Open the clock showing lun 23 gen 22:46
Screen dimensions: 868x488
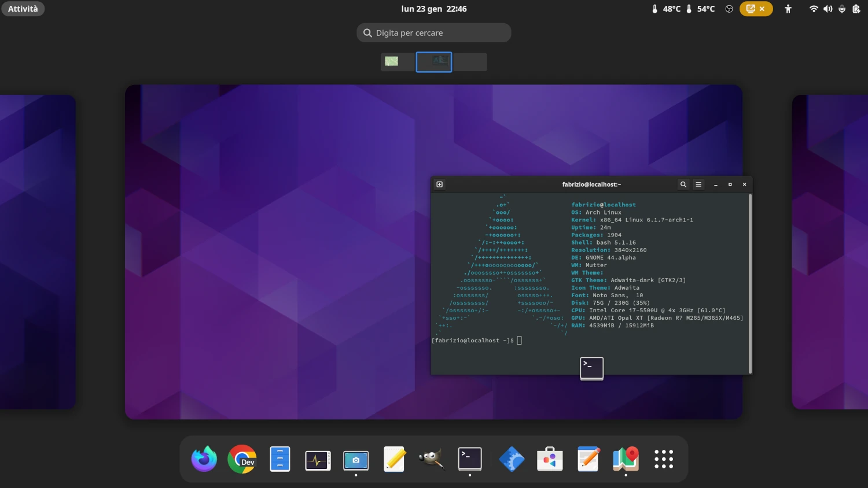tap(434, 9)
